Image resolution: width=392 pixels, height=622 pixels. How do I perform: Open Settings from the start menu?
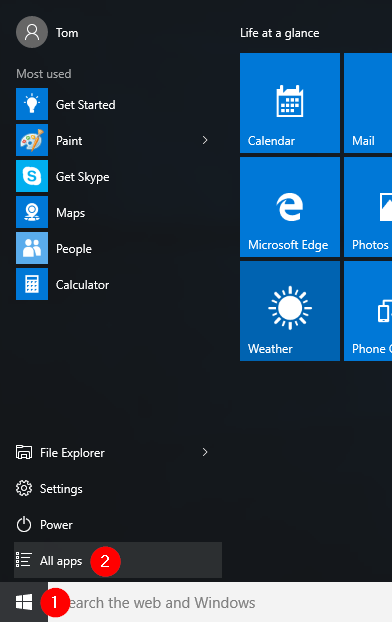point(118,489)
